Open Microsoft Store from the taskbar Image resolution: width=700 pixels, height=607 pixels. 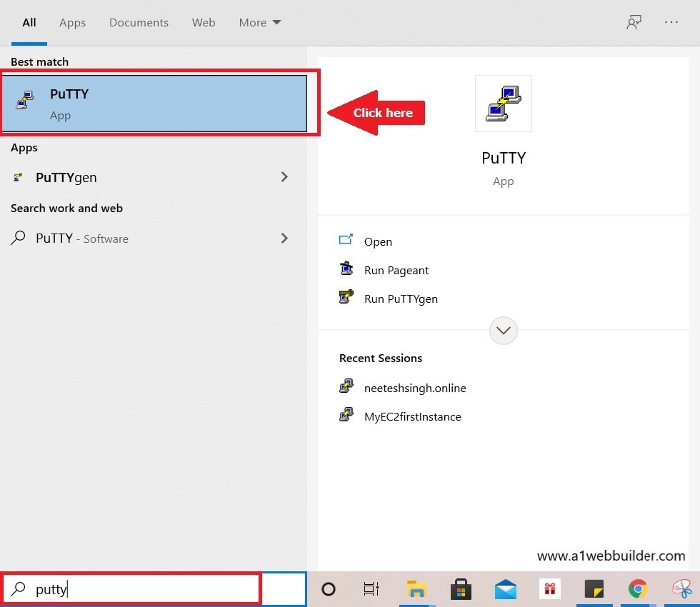tap(461, 589)
